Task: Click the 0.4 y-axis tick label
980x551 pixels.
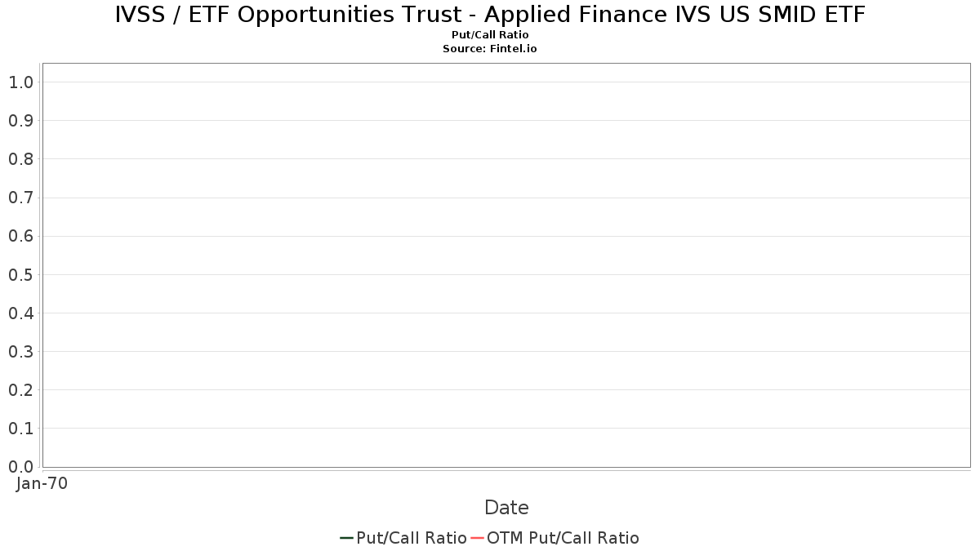Action: pyautogui.click(x=20, y=313)
